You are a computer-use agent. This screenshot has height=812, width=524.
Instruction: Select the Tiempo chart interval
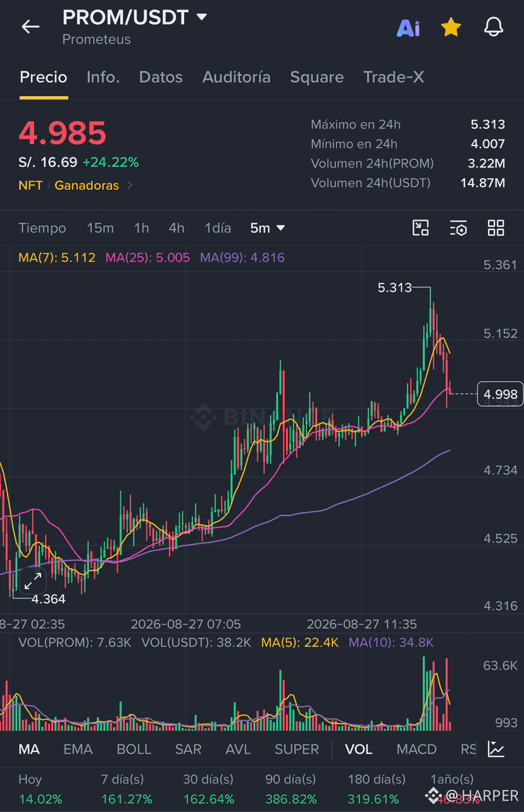pyautogui.click(x=42, y=228)
